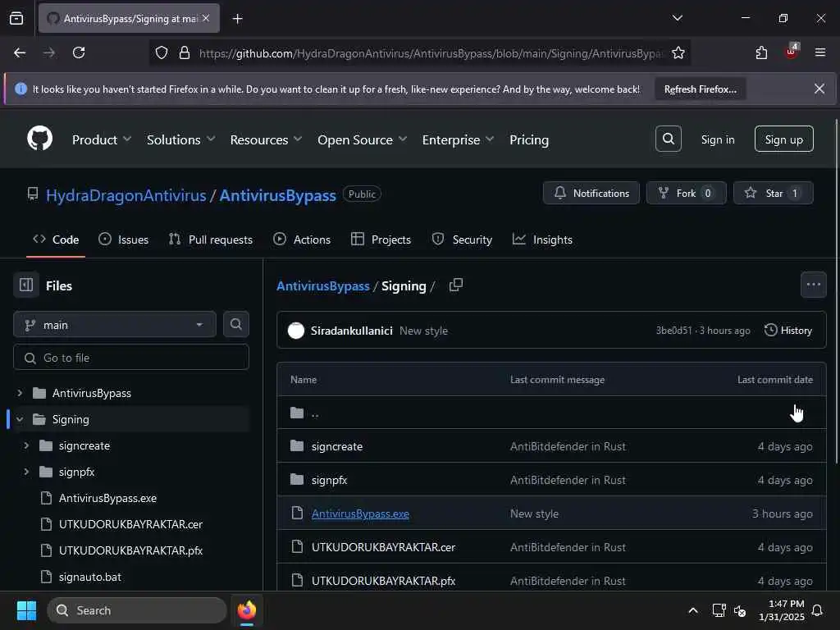The image size is (840, 630).
Task: Collapse the Files side panel icon
Action: tap(25, 285)
